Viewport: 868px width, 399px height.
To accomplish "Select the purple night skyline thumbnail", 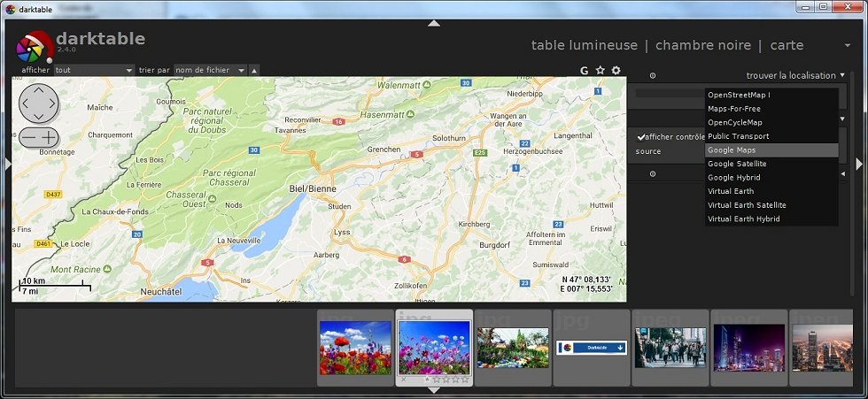I will click(x=749, y=348).
